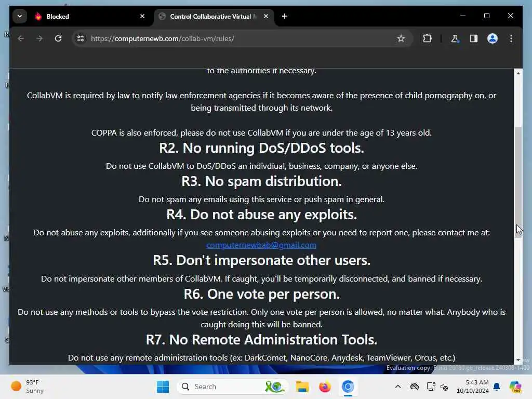Open the Extensions puzzle icon
The width and height of the screenshot is (532, 399).
point(427,38)
